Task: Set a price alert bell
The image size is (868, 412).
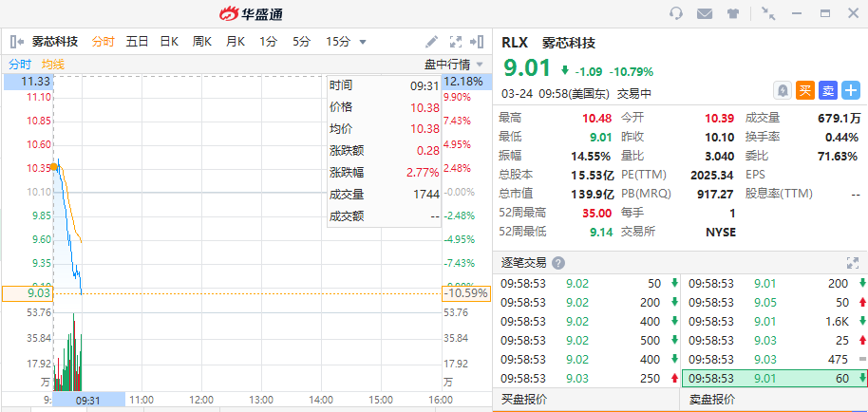Action: 783,90
